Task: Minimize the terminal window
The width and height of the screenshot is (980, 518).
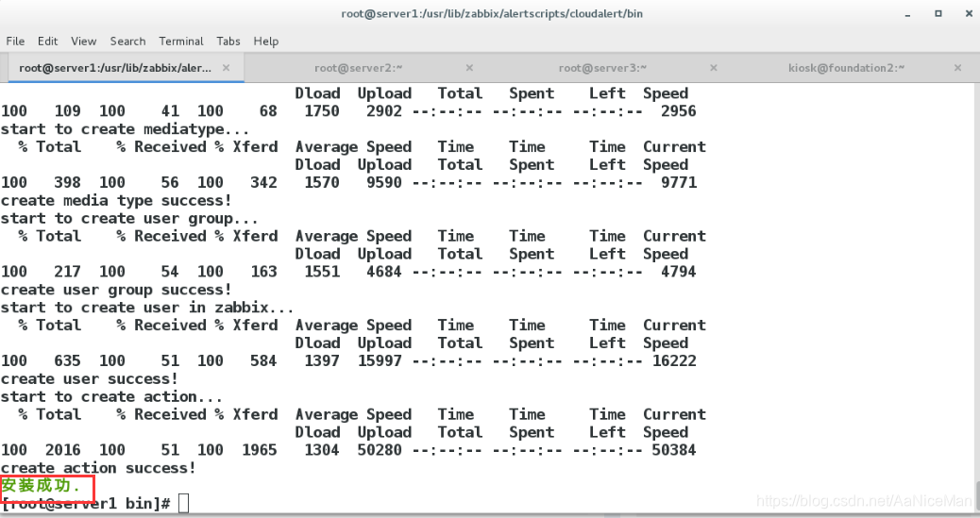Action: pos(907,14)
